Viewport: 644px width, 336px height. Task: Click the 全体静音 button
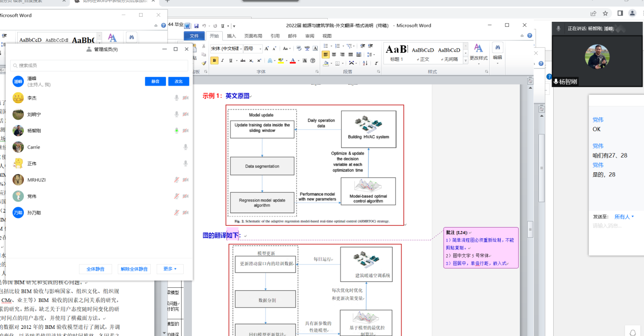click(95, 269)
